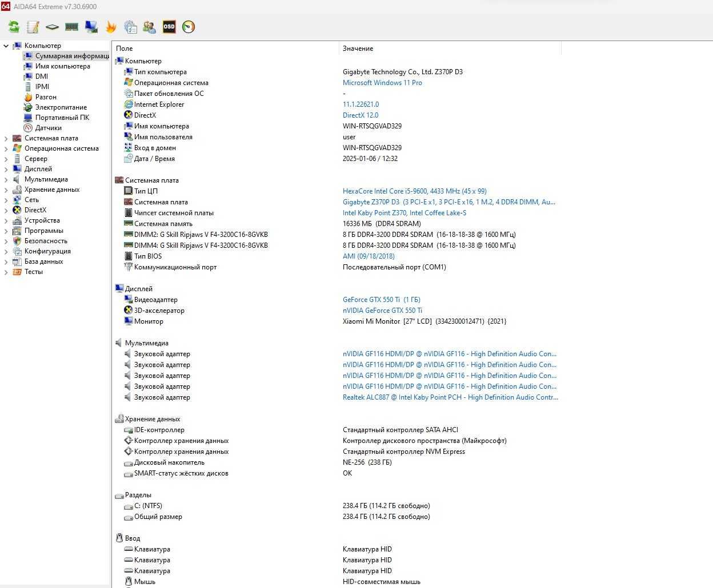Image resolution: width=713 pixels, height=588 pixels.
Task: Open the HexaCore Intel Core i5-9600 link
Action: coord(415,191)
